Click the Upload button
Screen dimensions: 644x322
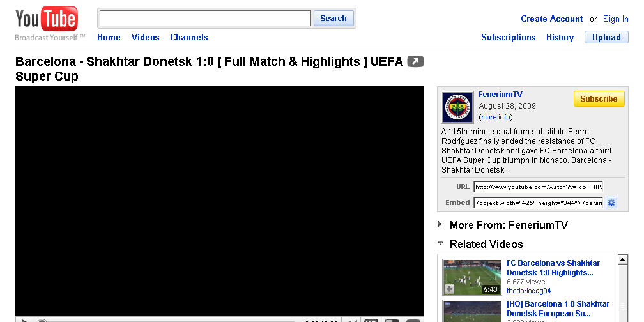(606, 37)
